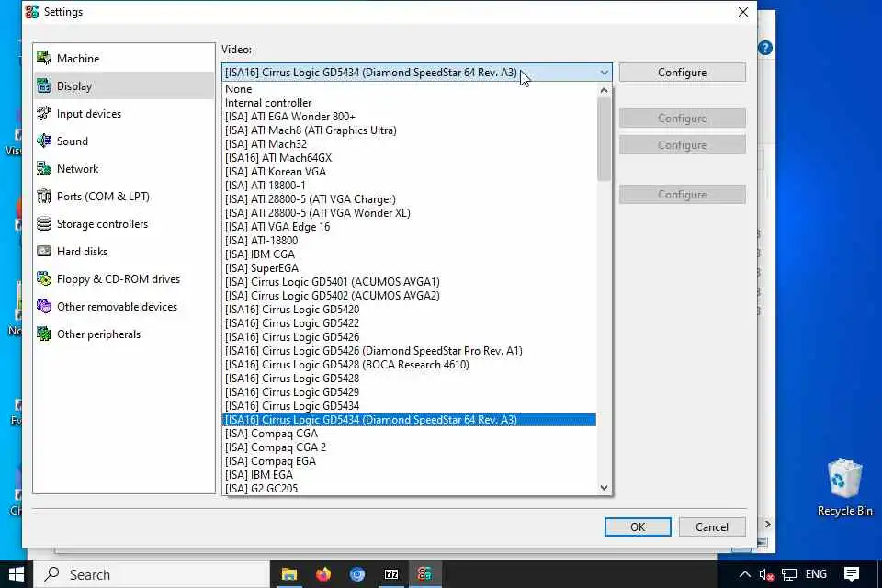This screenshot has height=588, width=882.
Task: Select Internal controller video option
Action: tap(409, 102)
